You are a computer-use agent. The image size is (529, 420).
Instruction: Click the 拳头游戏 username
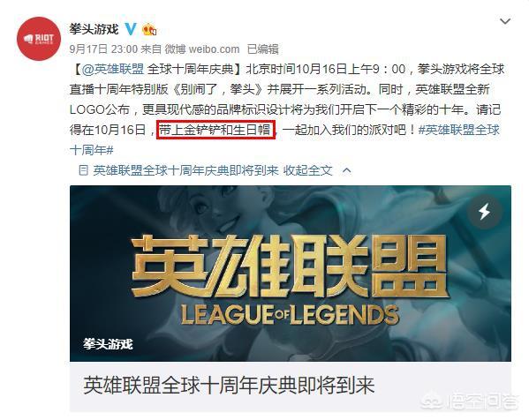[94, 29]
